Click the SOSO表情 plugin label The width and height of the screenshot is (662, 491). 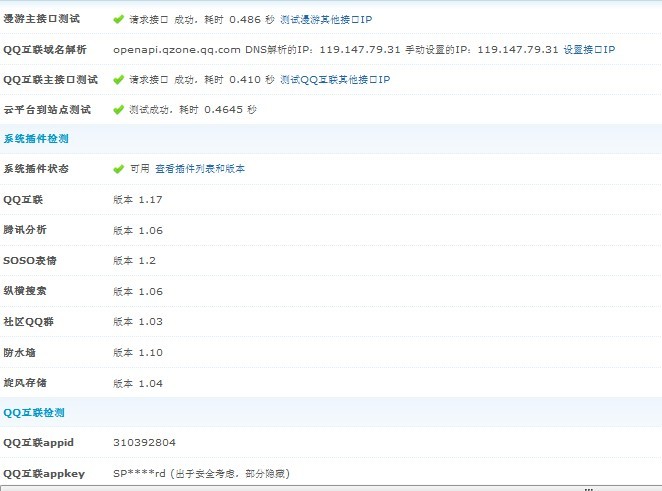(x=30, y=260)
